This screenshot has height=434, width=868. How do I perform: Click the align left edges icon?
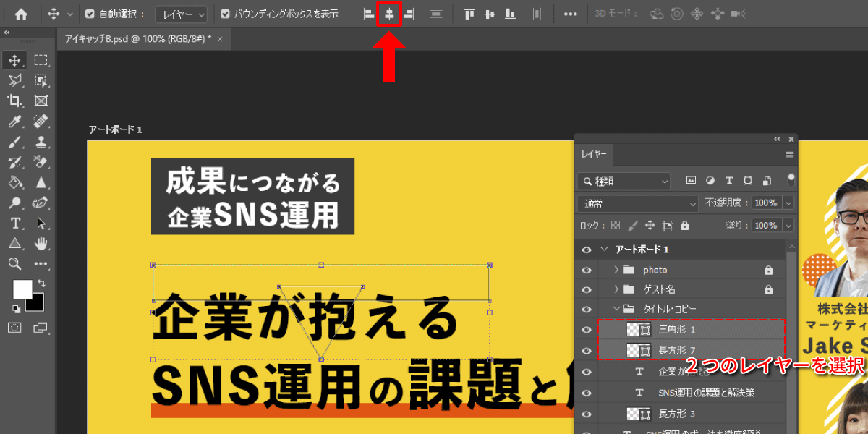click(369, 14)
